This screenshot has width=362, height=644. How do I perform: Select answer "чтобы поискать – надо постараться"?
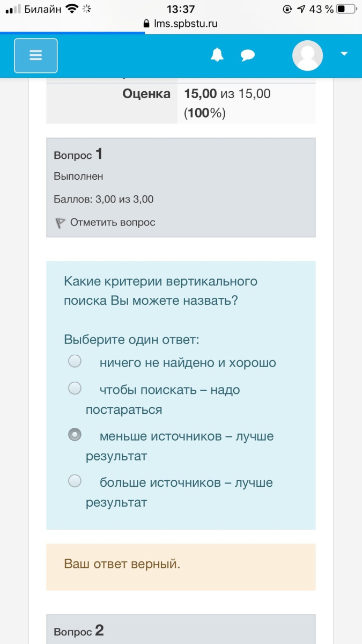(x=75, y=388)
